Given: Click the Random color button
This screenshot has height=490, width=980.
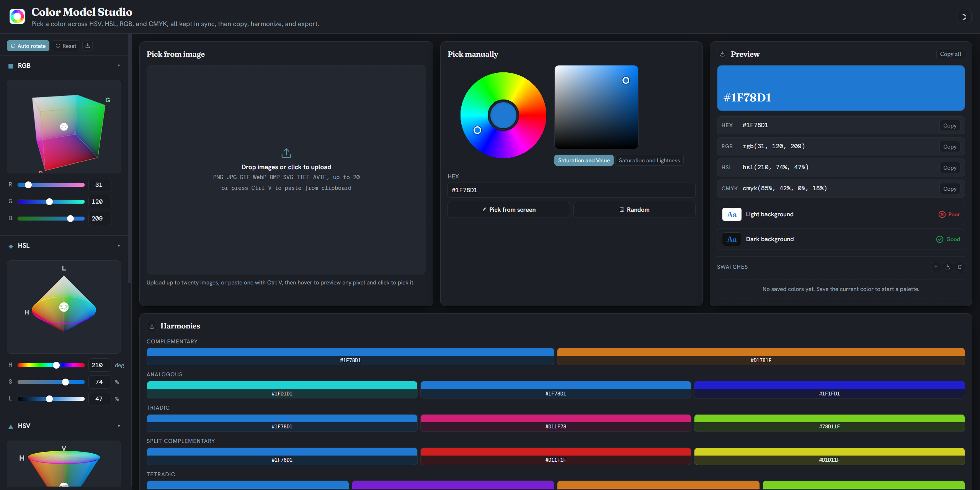Looking at the screenshot, I should 634,210.
